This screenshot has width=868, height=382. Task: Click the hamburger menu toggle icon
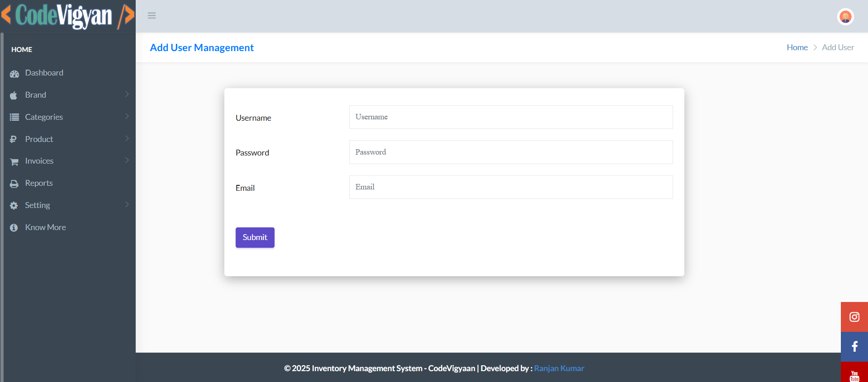152,16
